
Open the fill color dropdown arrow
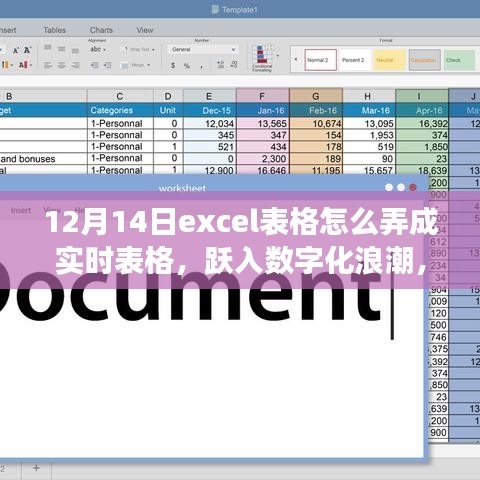tap(12, 65)
